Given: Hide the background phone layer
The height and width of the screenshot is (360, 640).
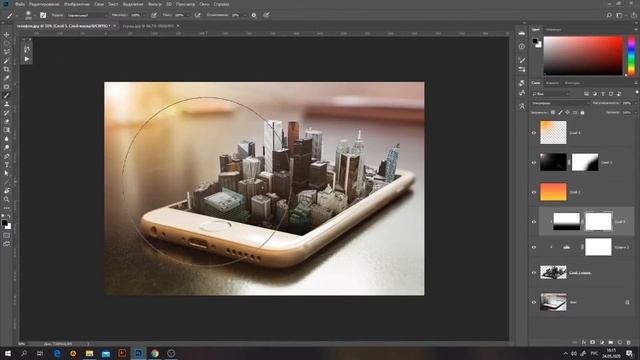Looking at the screenshot, I should coord(534,302).
